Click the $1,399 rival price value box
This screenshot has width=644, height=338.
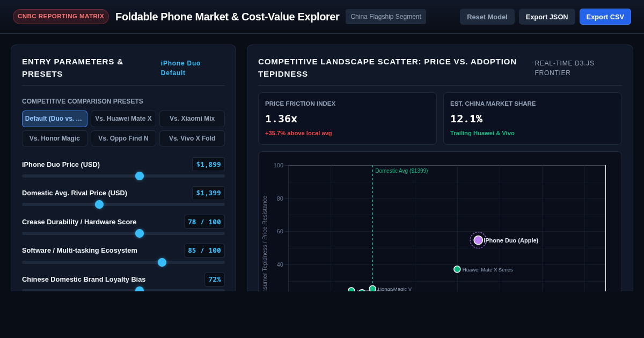click(208, 193)
